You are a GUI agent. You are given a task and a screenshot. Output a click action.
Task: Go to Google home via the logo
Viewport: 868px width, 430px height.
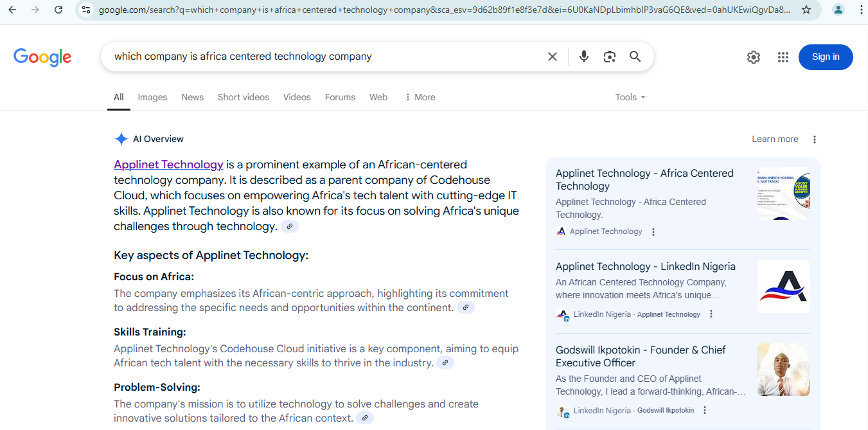(42, 57)
